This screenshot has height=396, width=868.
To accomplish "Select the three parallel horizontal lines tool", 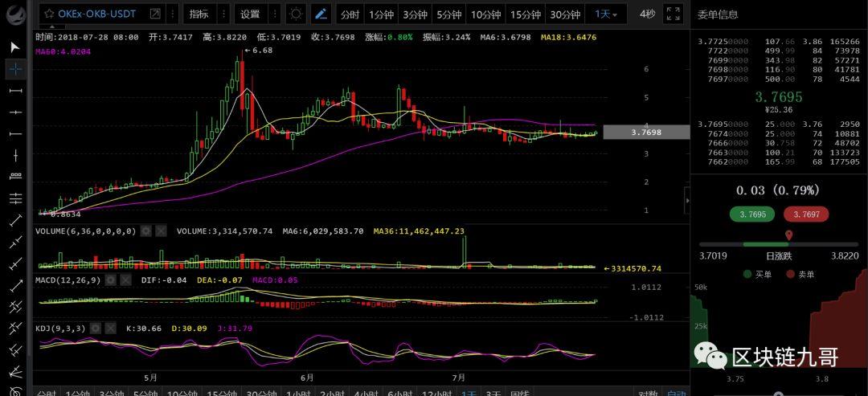I will pos(15,198).
